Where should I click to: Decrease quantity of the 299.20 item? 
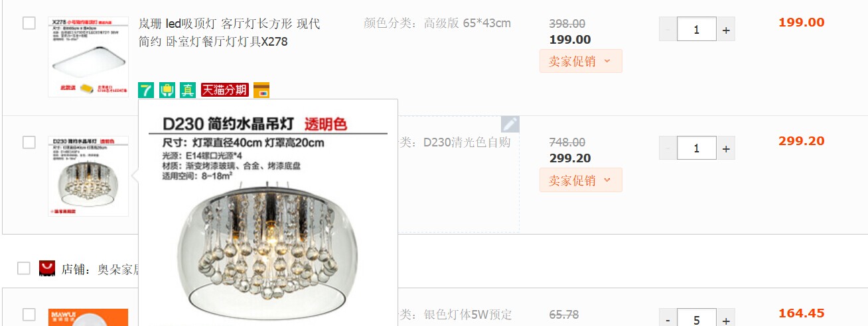[x=668, y=148]
